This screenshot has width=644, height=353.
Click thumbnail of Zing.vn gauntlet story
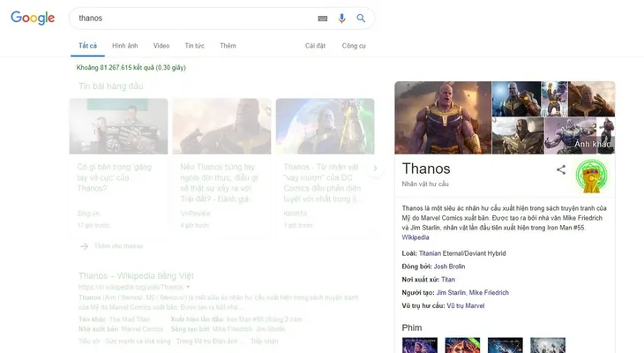(x=118, y=126)
